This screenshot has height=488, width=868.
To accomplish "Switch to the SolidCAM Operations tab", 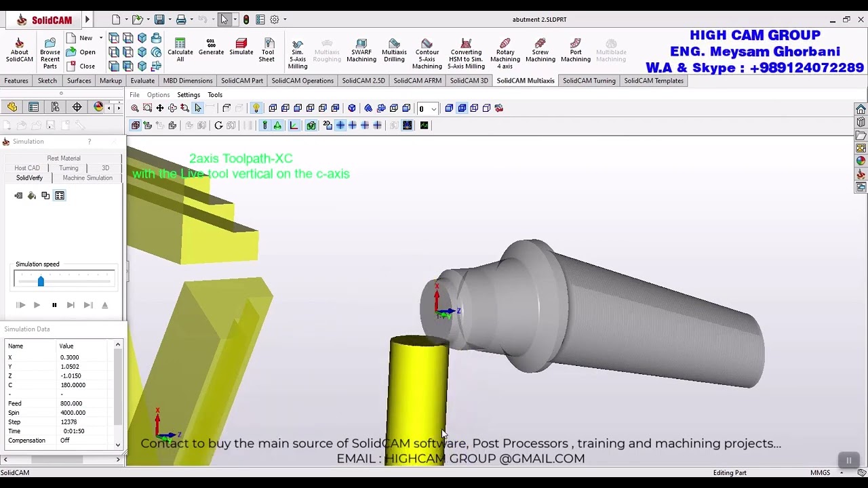I will click(x=302, y=81).
